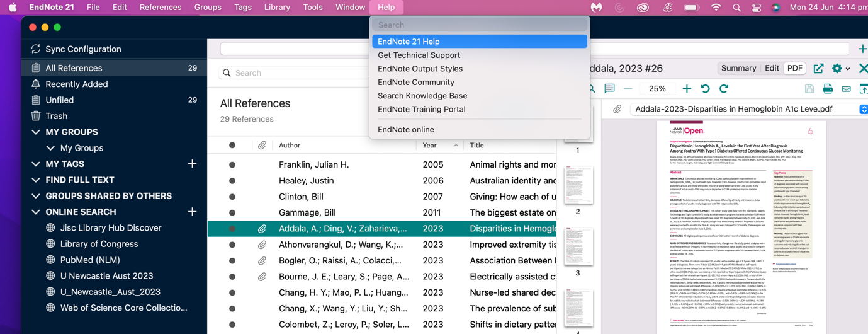Screen dimensions: 868x334
Task: Sort references by Author column
Action: 290,145
